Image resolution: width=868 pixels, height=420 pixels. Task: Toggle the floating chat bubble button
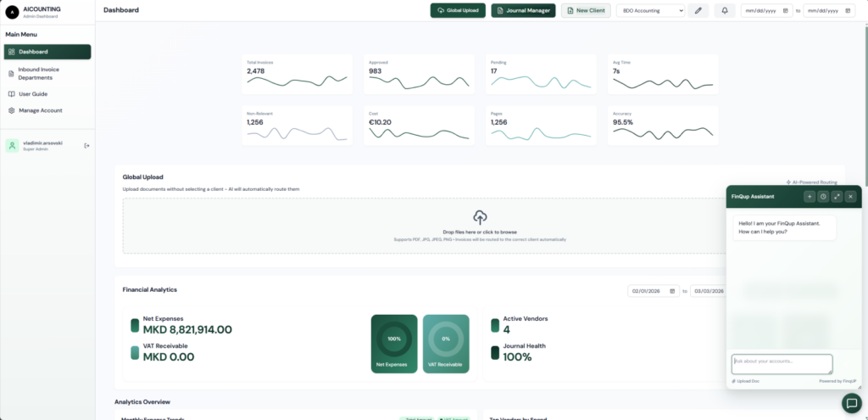click(851, 403)
